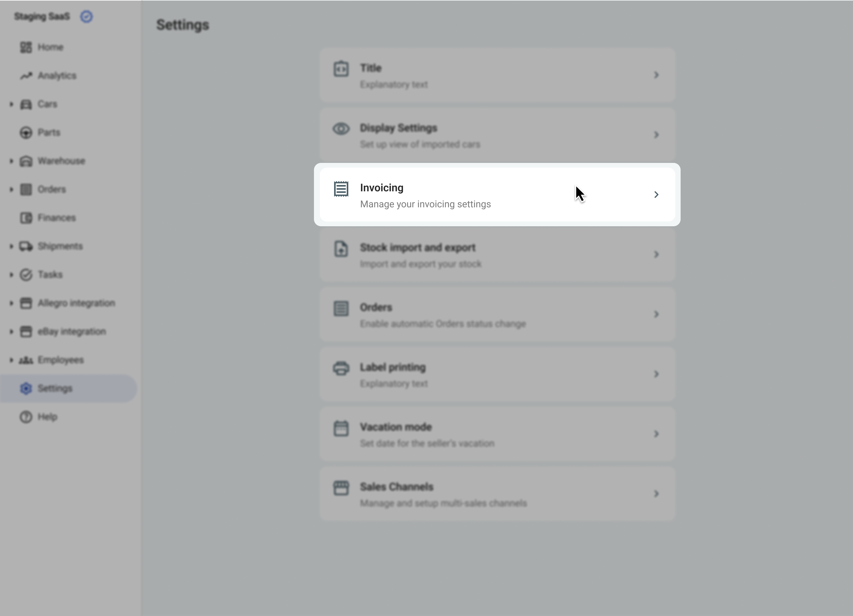Viewport: 853px width, 616px height.
Task: Expand the Cars sidebar section
Action: point(11,104)
